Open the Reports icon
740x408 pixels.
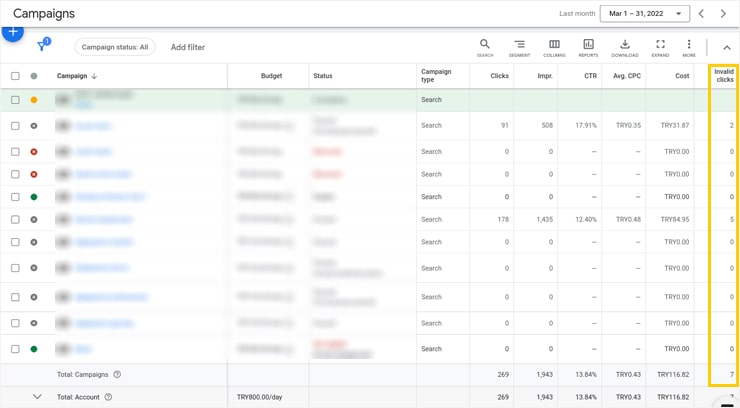(x=588, y=46)
